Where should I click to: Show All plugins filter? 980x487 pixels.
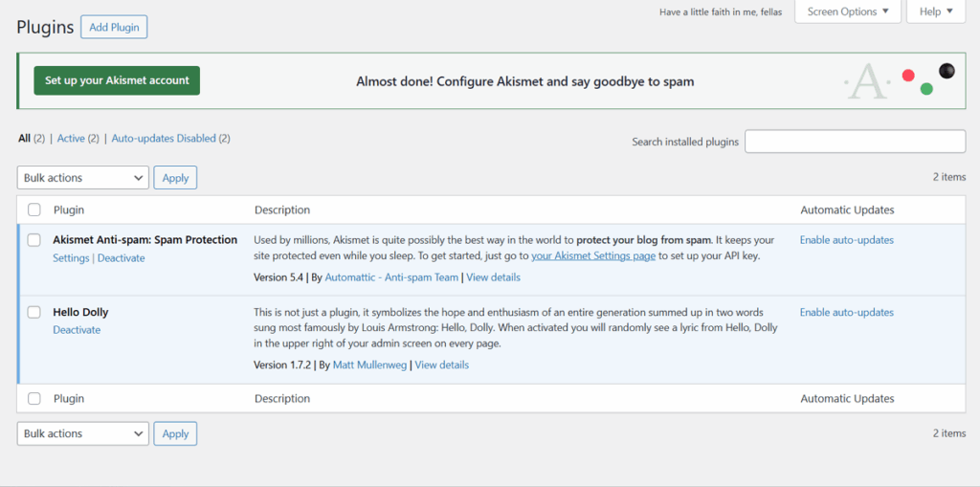[24, 139]
